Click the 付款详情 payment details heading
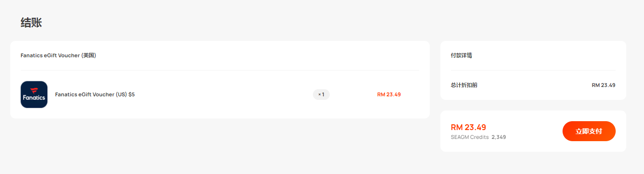Viewport: 644px width, 174px height. pyautogui.click(x=461, y=55)
